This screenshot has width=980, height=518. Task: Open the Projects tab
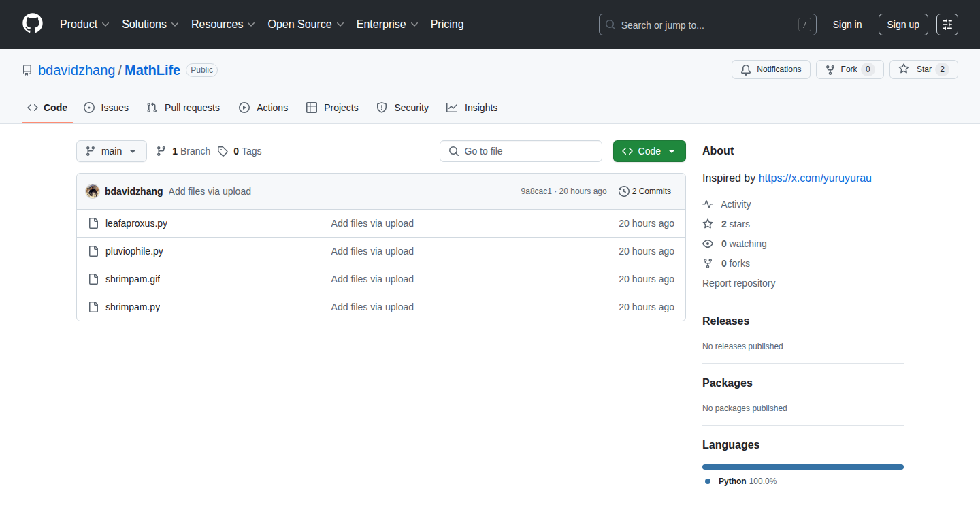click(332, 108)
